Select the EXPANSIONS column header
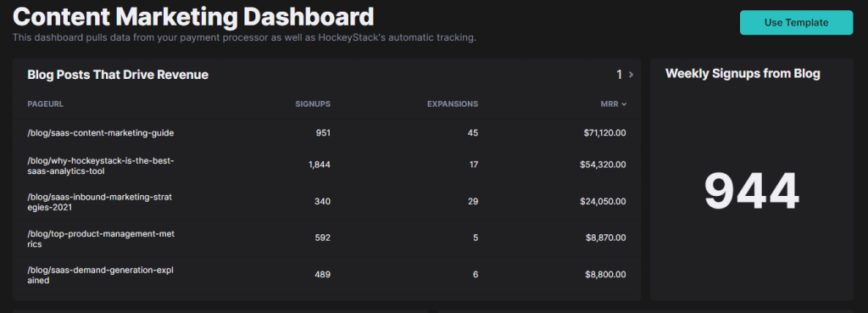This screenshot has width=868, height=313. click(453, 104)
